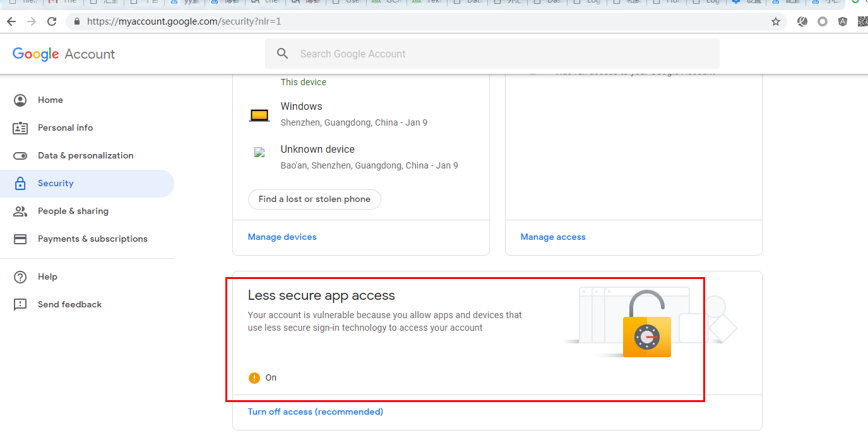Toggle the bookmark star for this page

tap(775, 21)
